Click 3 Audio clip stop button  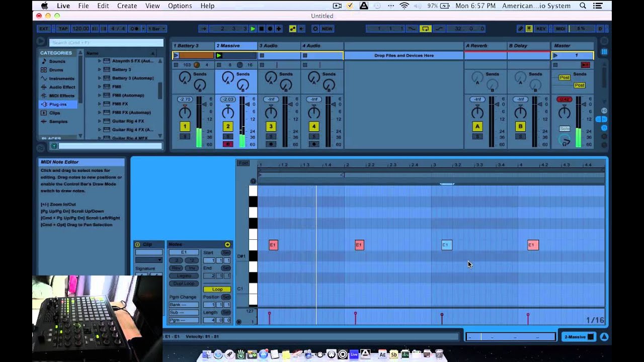pyautogui.click(x=262, y=55)
